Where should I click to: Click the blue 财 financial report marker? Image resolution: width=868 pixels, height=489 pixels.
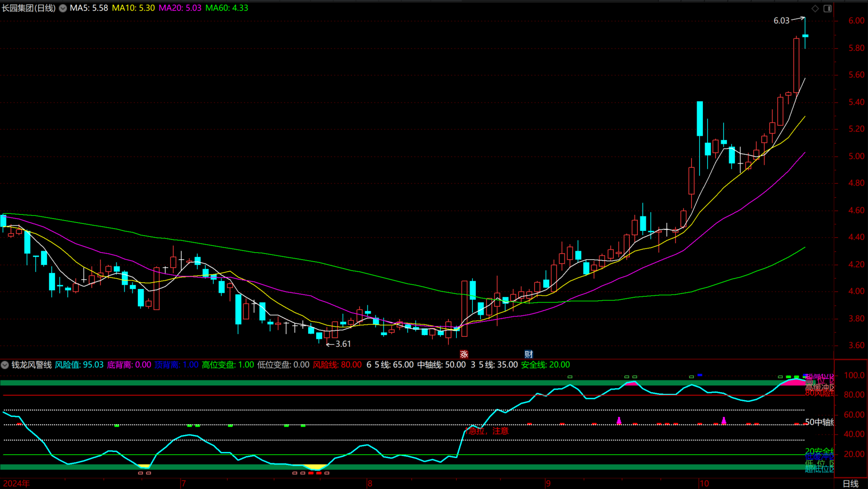pyautogui.click(x=528, y=354)
